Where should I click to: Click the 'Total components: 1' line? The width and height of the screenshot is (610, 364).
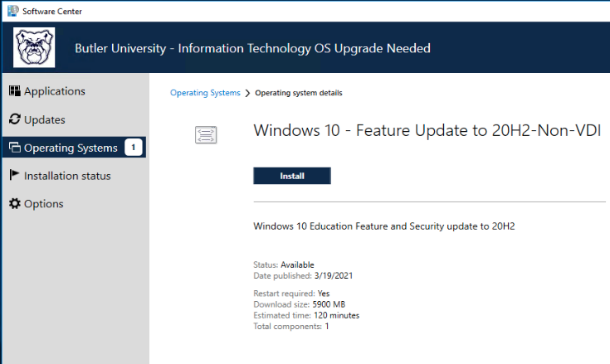tap(291, 327)
